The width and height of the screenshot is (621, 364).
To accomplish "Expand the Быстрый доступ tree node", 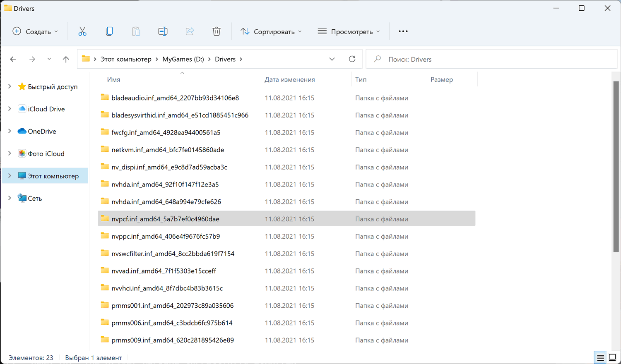I will (x=10, y=86).
